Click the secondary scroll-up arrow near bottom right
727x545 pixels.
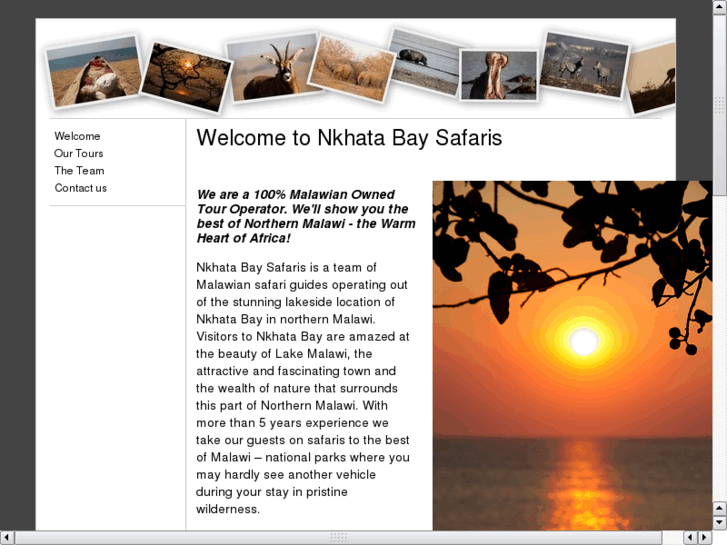pos(720,508)
